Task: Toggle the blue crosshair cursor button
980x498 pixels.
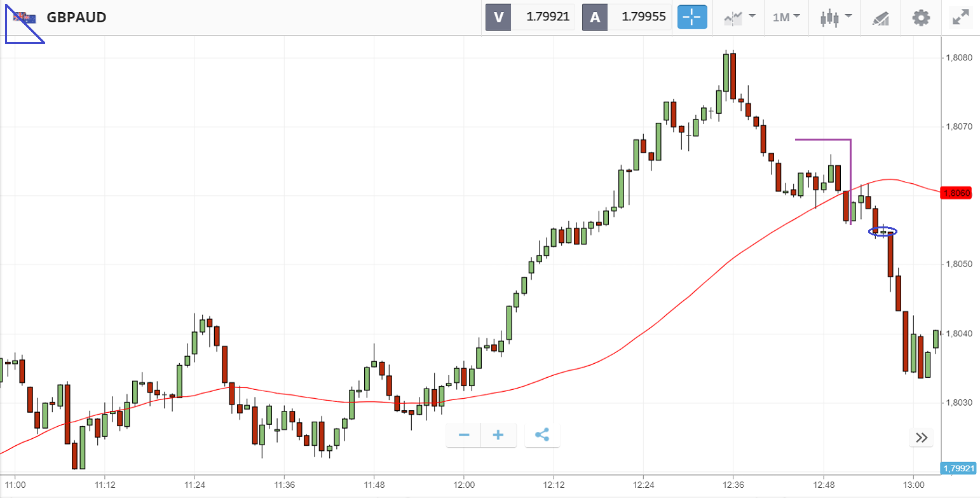Action: pyautogui.click(x=692, y=17)
